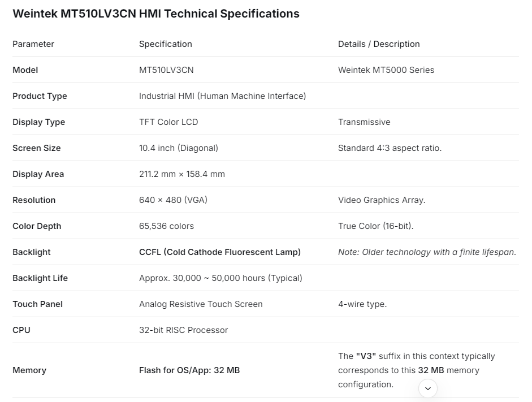Screen dimensions: 532x402
Task: Click the 32-bit RISC Processor cell
Action: coord(183,330)
